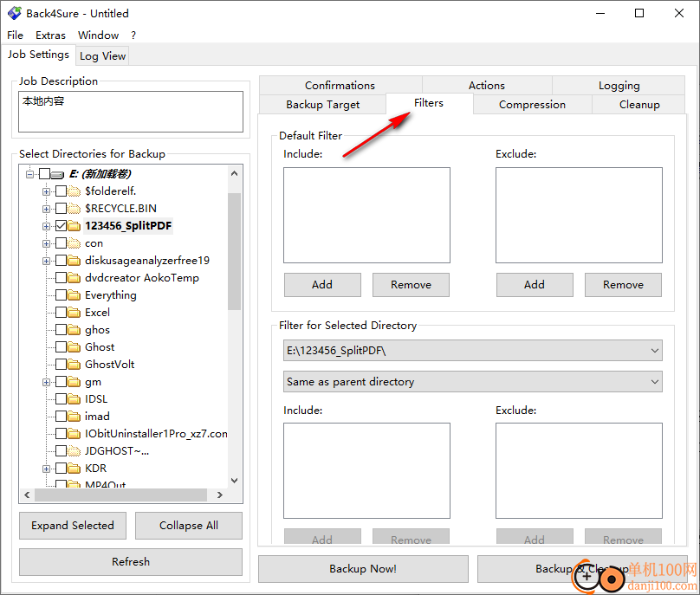This screenshot has height=595, width=700.
Task: Collapse the E: drive tree node
Action: 30,174
